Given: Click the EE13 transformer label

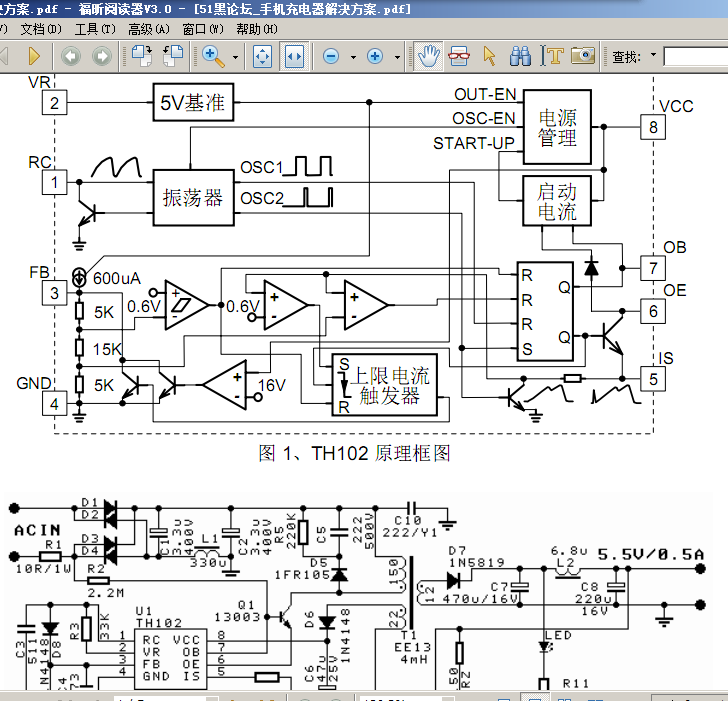Looking at the screenshot, I should click(x=413, y=647).
